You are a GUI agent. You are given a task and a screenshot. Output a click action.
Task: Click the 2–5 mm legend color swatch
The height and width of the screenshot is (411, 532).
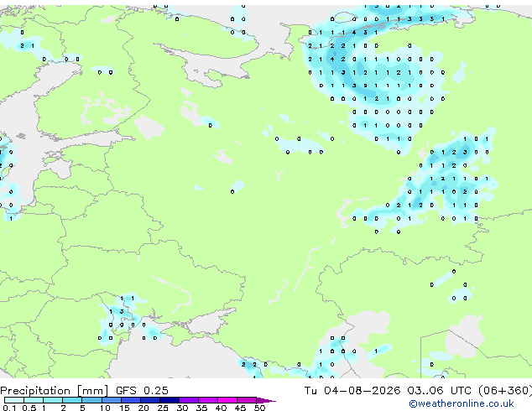pos(72,400)
